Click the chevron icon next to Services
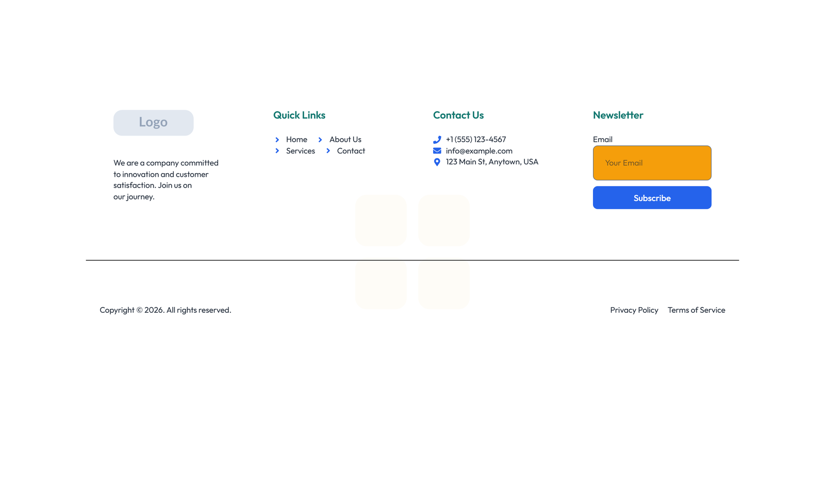Viewport: 825px width, 504px height. tap(277, 150)
